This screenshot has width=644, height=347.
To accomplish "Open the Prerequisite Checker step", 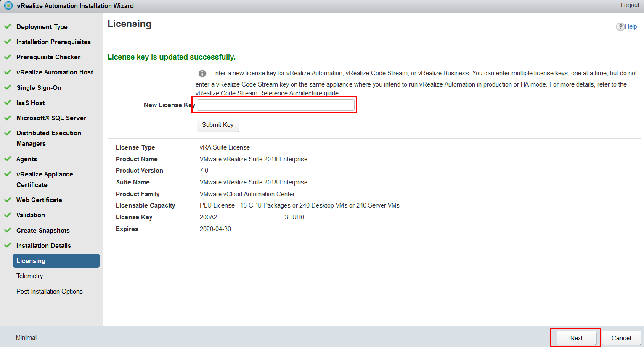I will pos(48,57).
